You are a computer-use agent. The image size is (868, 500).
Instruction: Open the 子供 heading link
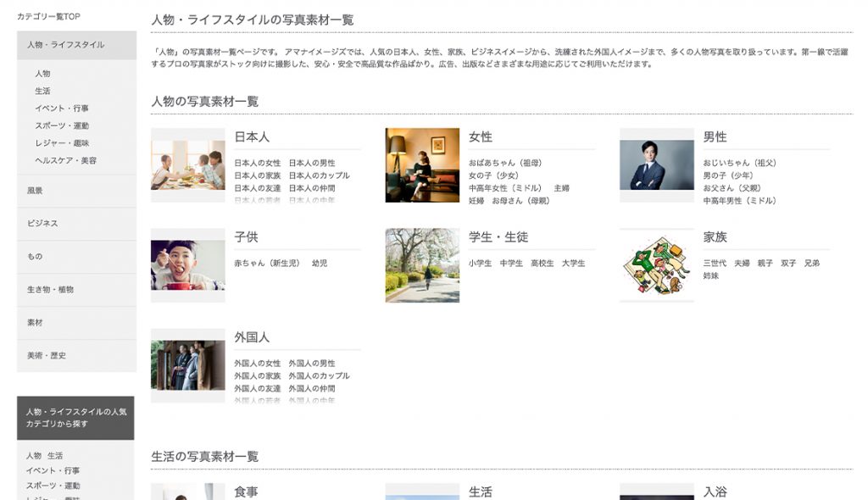point(246,237)
